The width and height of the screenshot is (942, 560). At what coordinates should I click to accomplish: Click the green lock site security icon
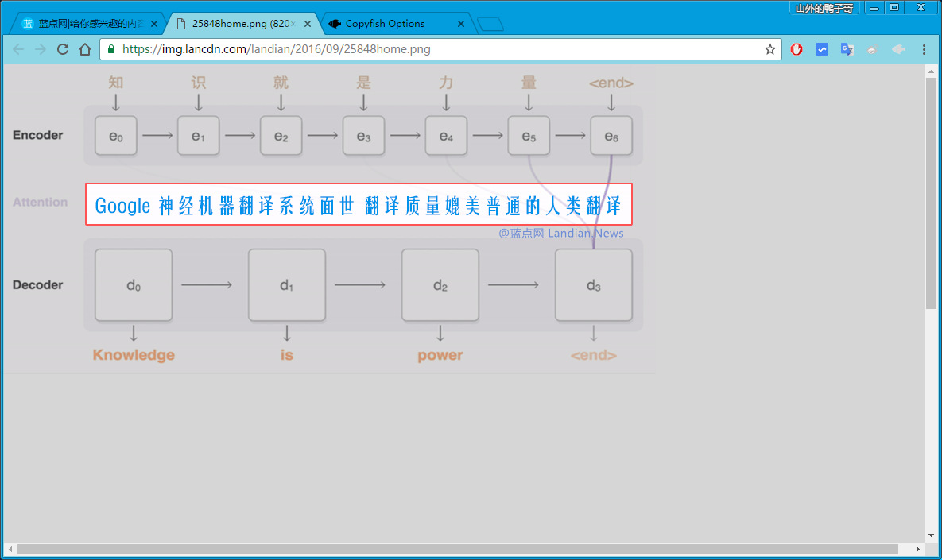click(x=111, y=49)
